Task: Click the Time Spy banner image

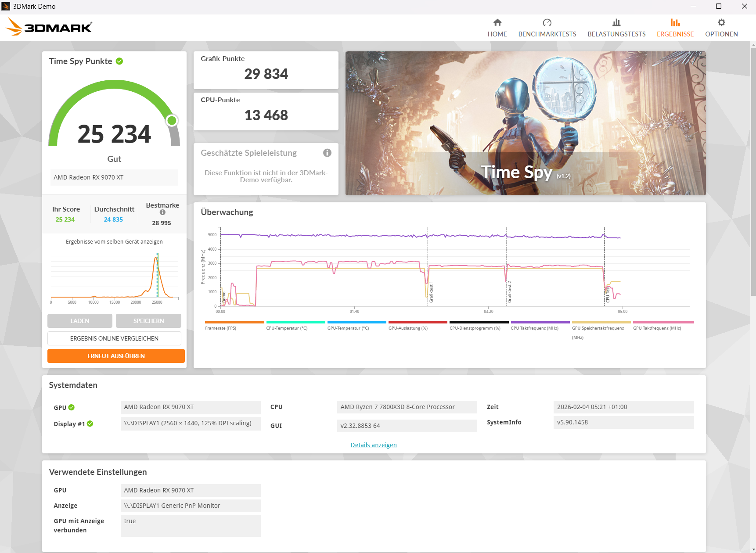Action: 526,123
